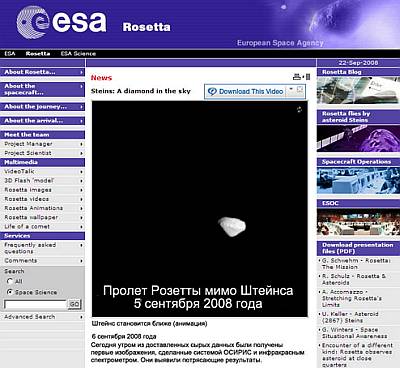This screenshot has width=400, height=368.
Task: Click the printer icon above the article
Action: 296,77
